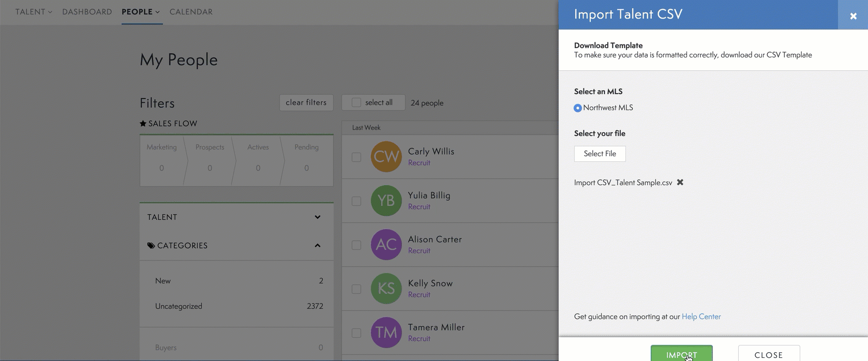Open the Help Center link
This screenshot has width=868, height=361.
pyautogui.click(x=701, y=317)
